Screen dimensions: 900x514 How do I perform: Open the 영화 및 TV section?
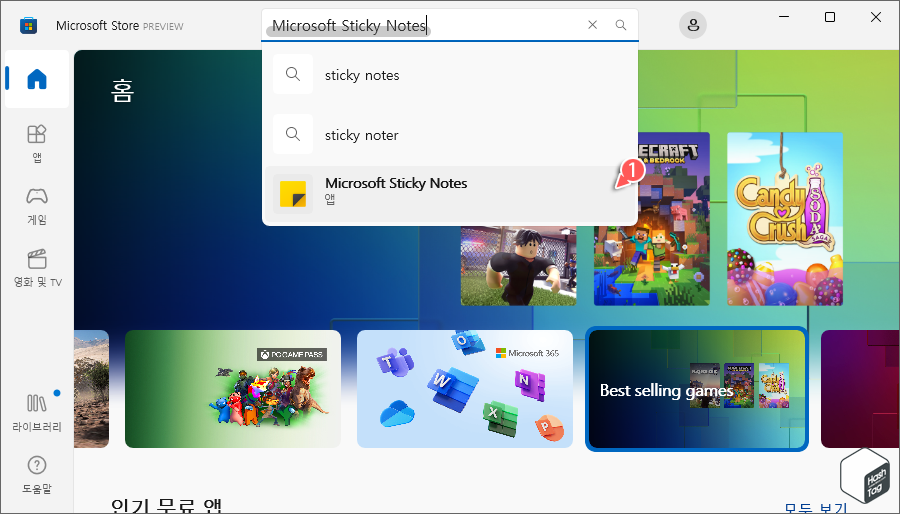coord(37,268)
